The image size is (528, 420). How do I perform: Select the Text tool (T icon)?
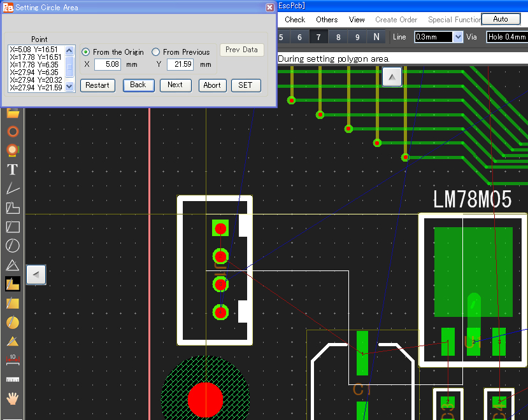13,169
